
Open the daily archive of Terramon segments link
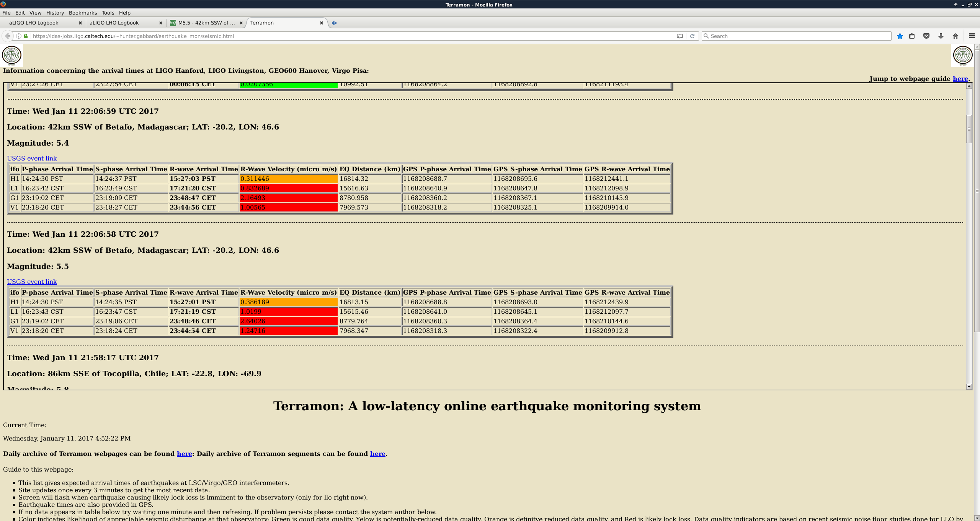coord(377,454)
